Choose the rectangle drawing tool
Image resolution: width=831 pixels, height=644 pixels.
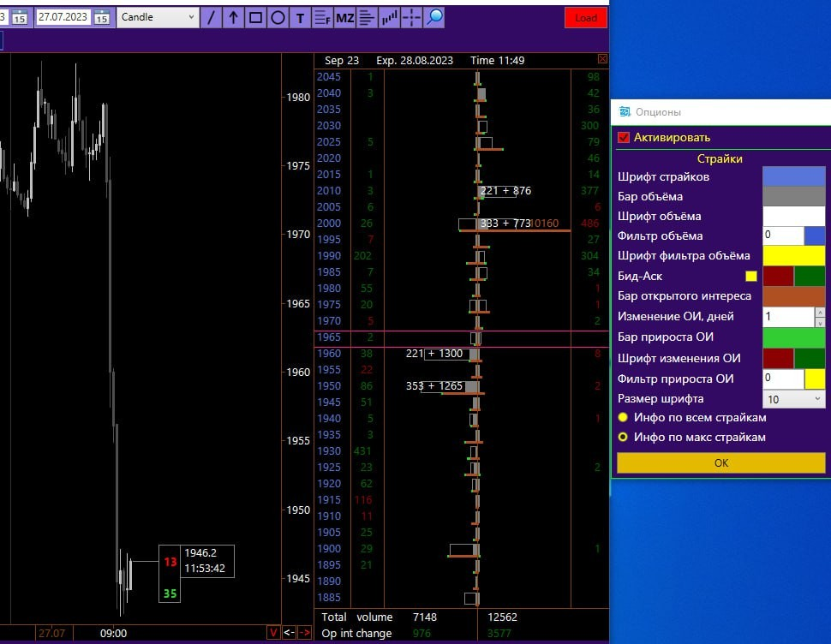tap(255, 17)
